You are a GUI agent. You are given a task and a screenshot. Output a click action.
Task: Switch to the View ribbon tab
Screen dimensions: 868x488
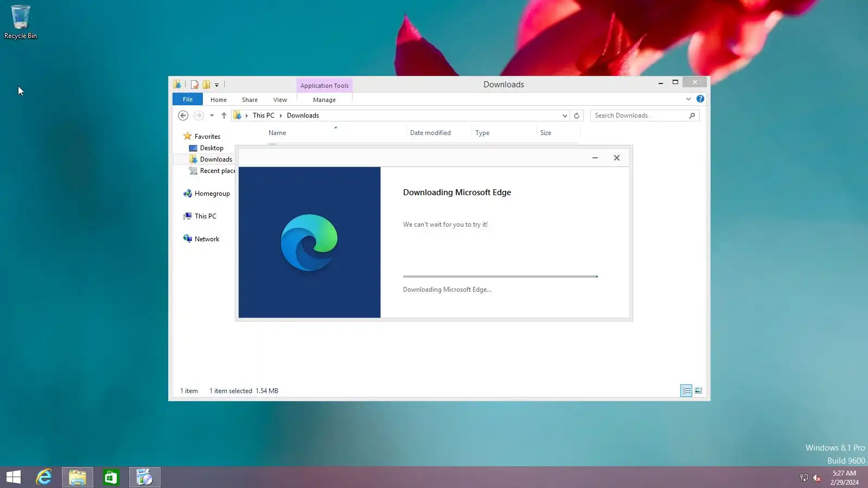(280, 100)
